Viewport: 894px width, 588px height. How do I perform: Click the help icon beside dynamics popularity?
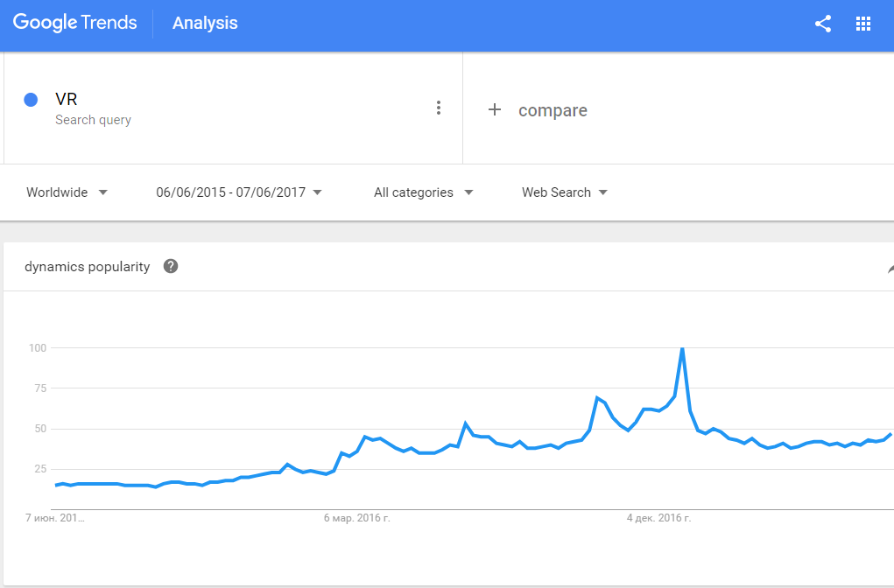coord(171,266)
